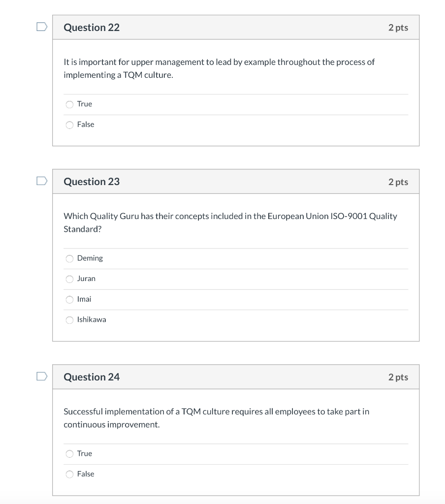Screen dimensions: 445x504
Task: Select True for Question 24
Action: pyautogui.click(x=69, y=453)
